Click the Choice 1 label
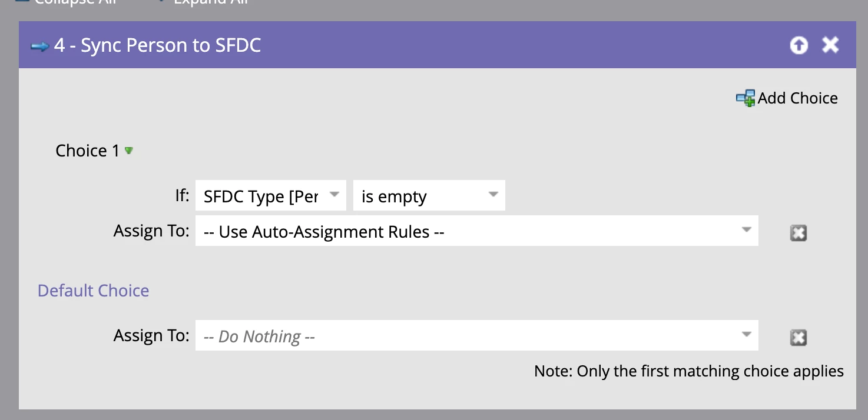The height and width of the screenshot is (420, 868). (87, 151)
